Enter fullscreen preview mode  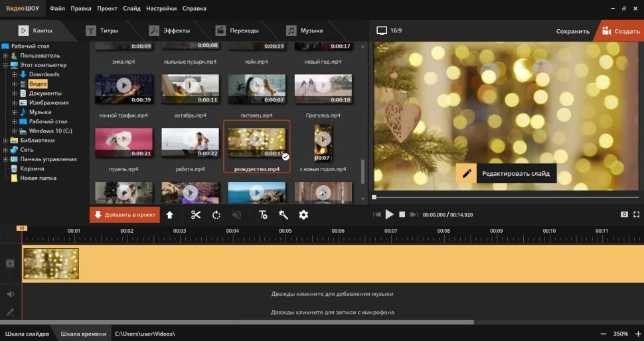[x=637, y=215]
